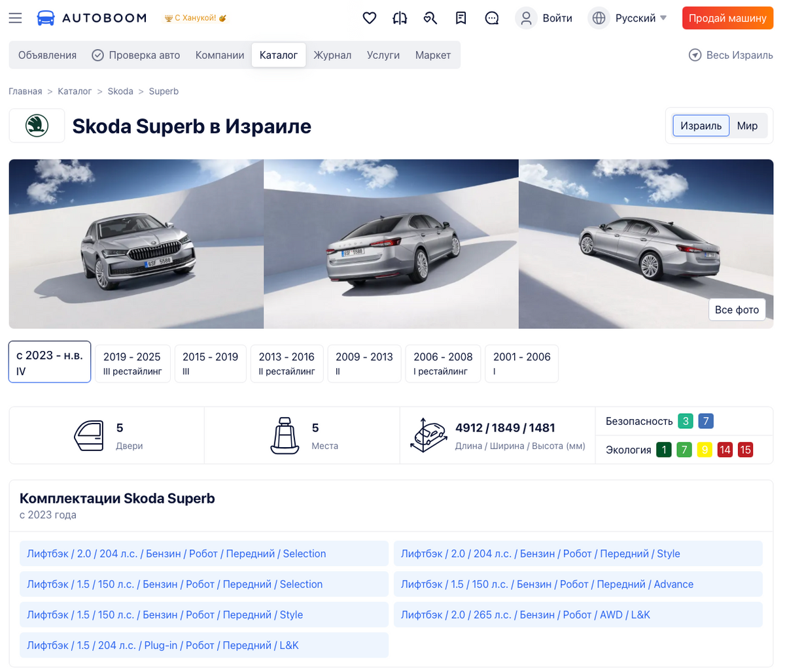Open trim 2.0 / 265 л.с. AWD L&K
Image resolution: width=785 pixels, height=672 pixels.
(x=578, y=615)
